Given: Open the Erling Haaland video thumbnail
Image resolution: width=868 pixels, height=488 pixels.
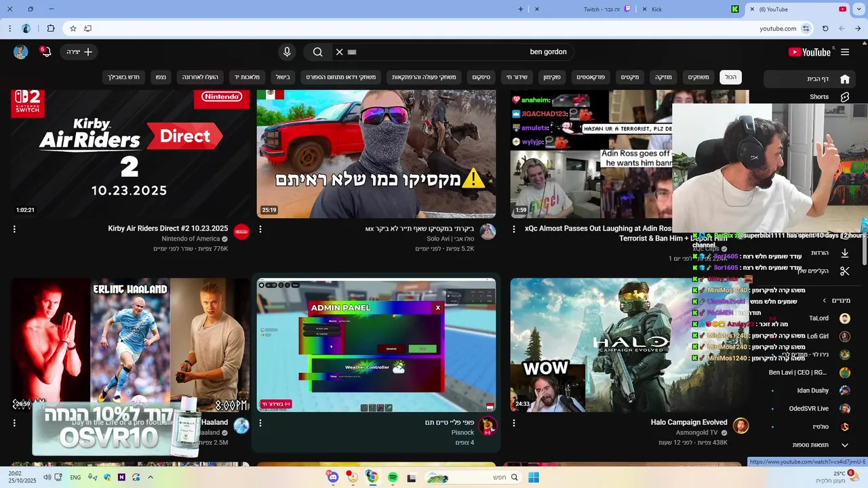Looking at the screenshot, I should tap(130, 345).
